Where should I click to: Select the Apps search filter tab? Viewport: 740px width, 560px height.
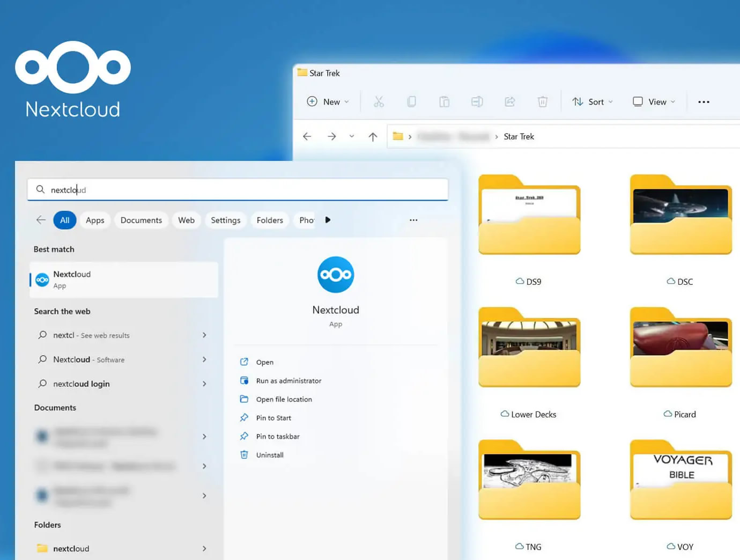pos(95,220)
